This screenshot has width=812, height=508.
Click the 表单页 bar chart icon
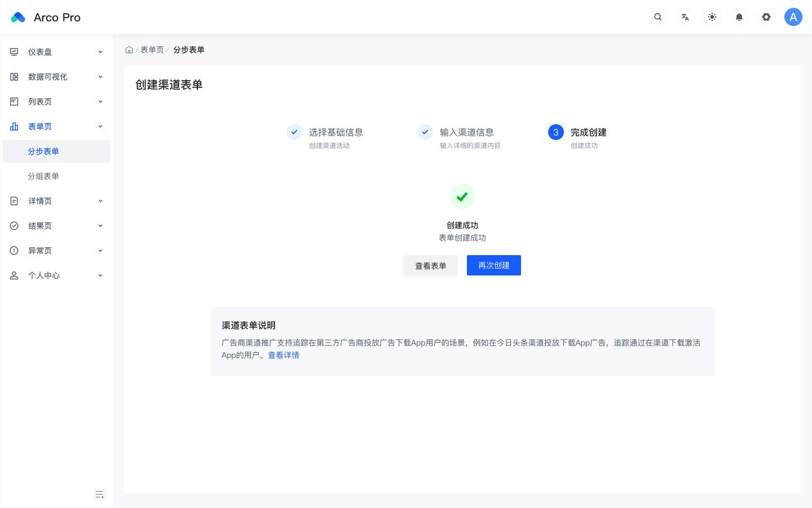(14, 126)
